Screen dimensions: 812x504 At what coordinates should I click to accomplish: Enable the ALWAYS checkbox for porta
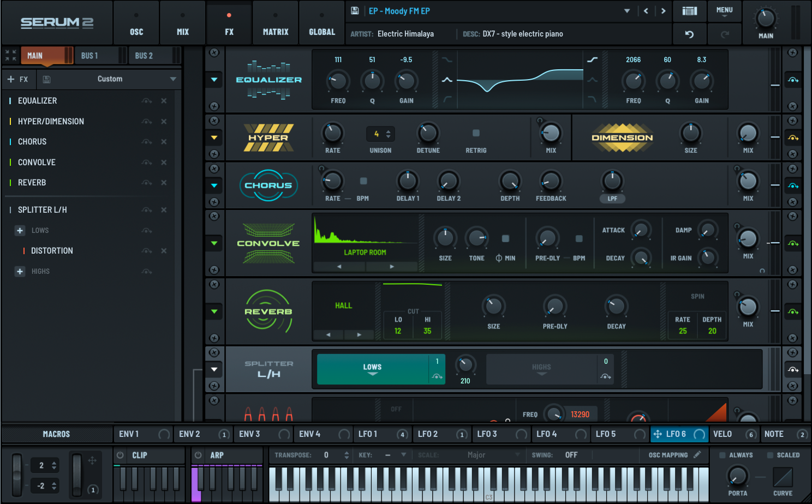(722, 455)
